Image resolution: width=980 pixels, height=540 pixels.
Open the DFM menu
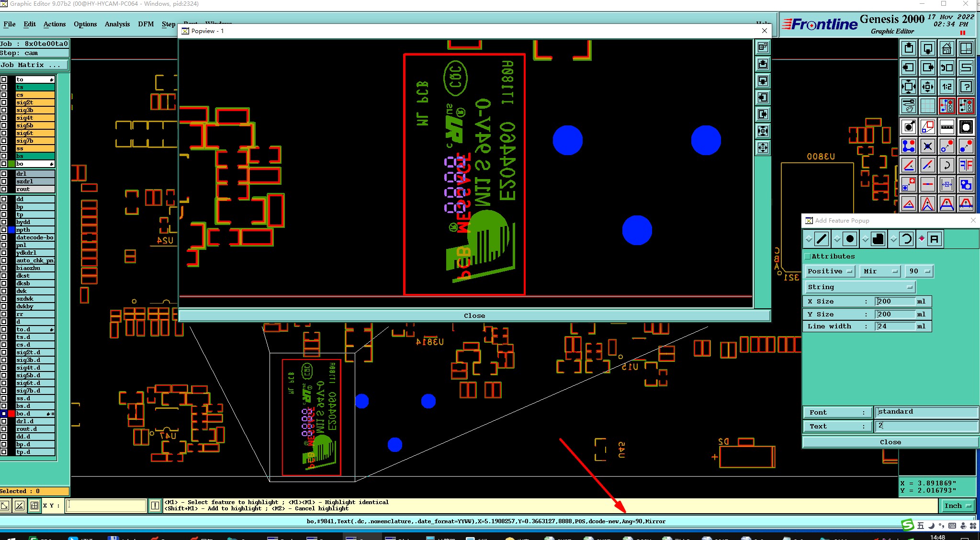click(146, 24)
